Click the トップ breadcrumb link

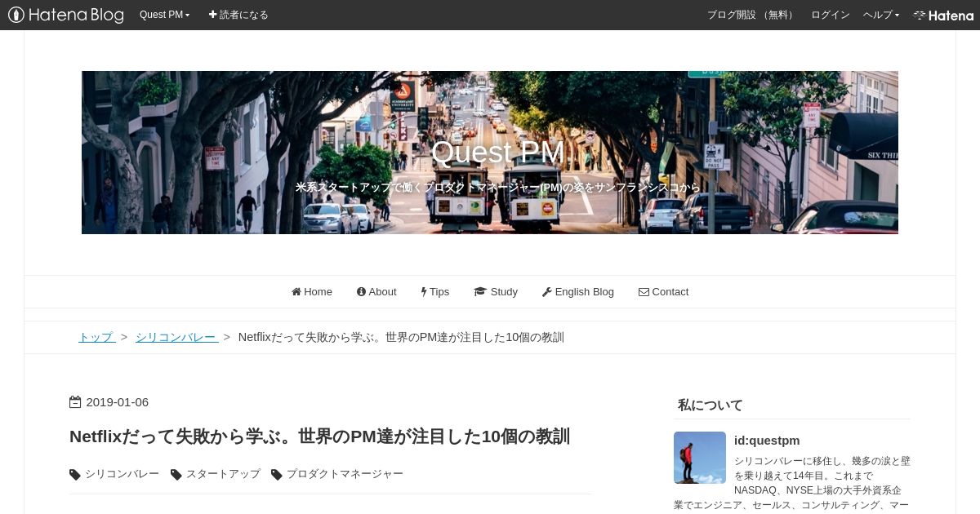click(96, 337)
